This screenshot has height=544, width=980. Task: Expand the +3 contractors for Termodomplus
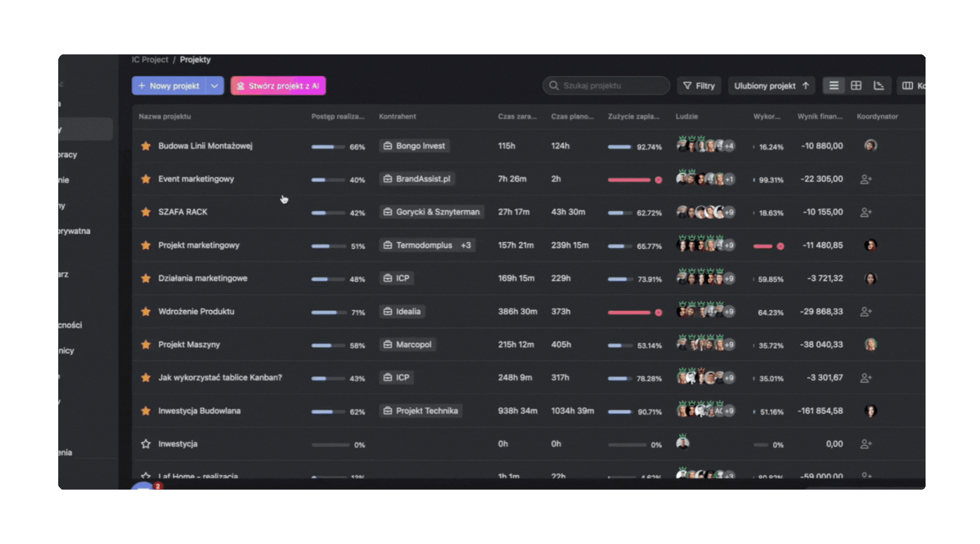pyautogui.click(x=466, y=245)
